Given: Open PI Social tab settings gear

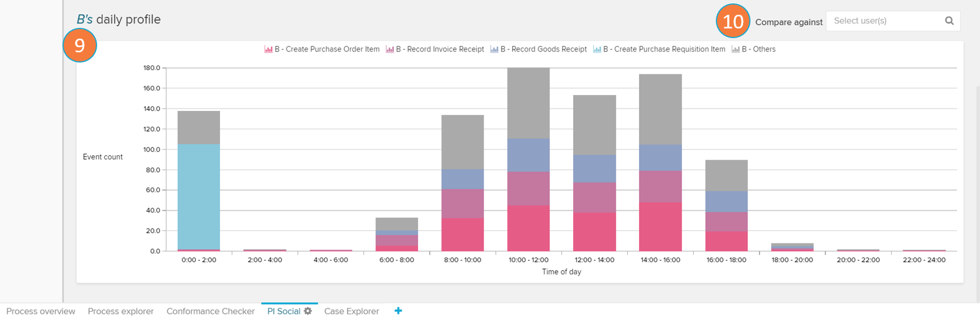Looking at the screenshot, I should [308, 311].
